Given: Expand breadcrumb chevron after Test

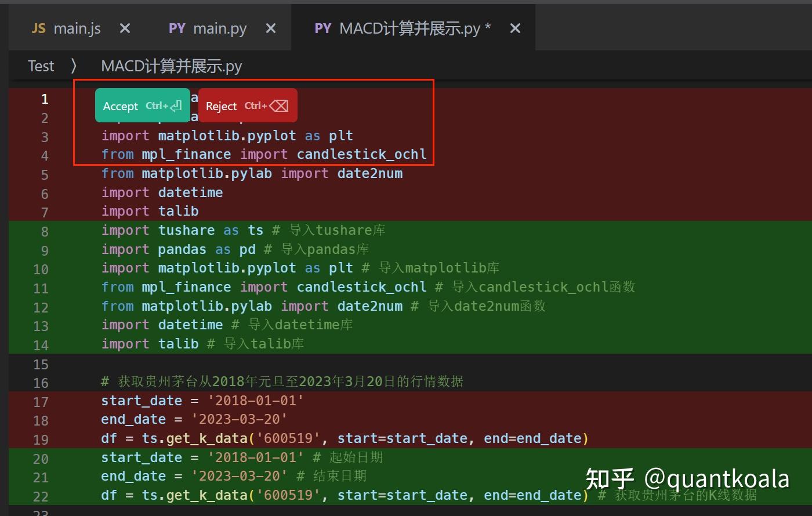Looking at the screenshot, I should pos(74,66).
